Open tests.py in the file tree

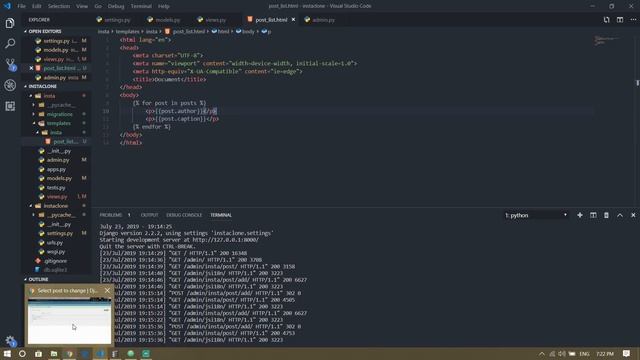point(56,188)
